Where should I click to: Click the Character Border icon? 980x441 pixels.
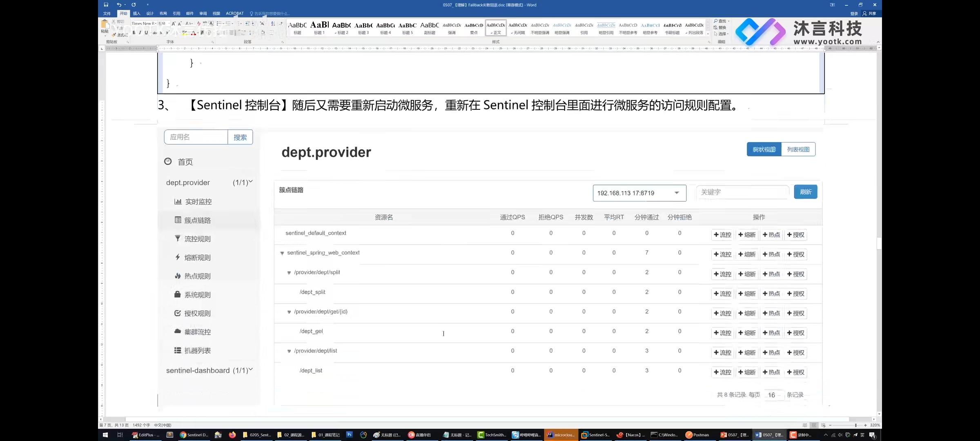[211, 24]
